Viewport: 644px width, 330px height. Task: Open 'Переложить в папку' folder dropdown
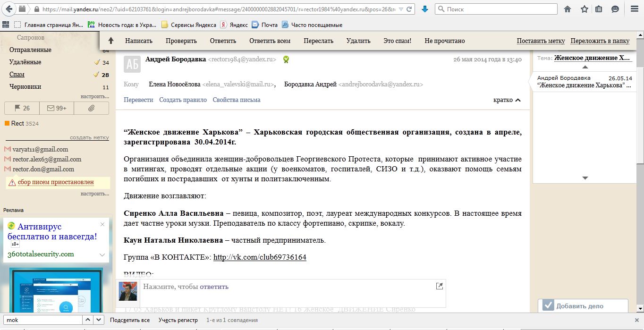tap(600, 41)
